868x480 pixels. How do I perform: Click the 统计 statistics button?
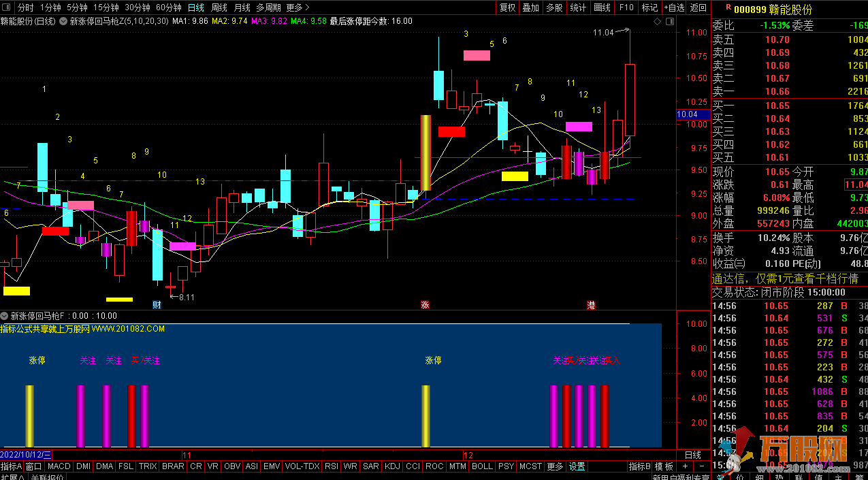click(578, 7)
